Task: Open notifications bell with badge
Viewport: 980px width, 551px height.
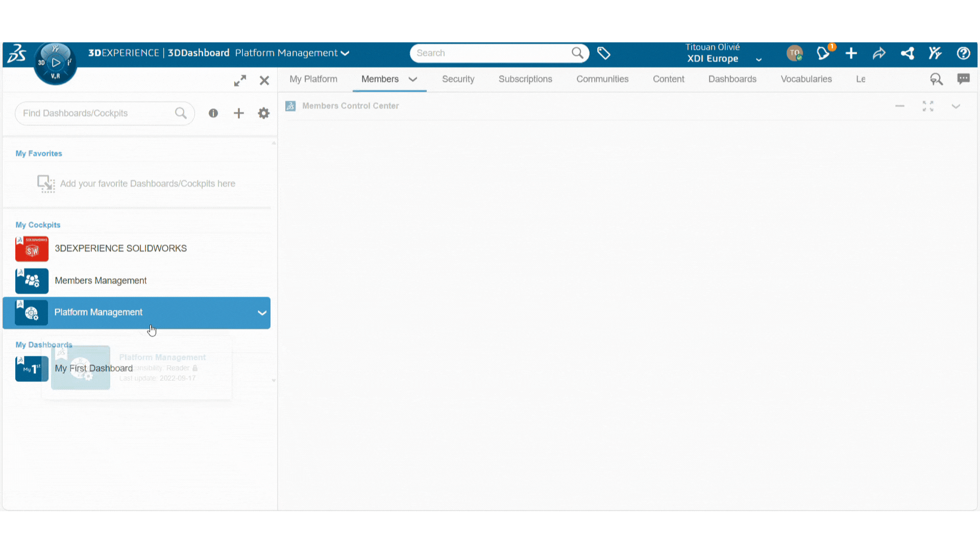Action: click(823, 53)
